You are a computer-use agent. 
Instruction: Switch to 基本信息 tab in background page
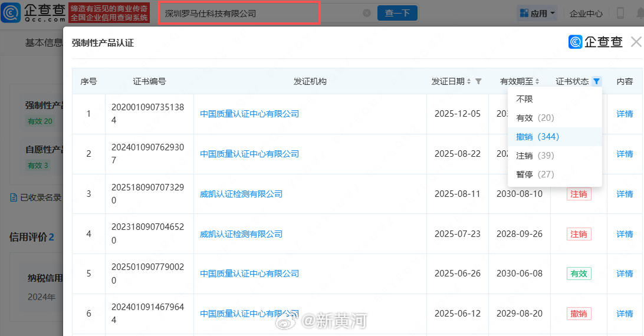(x=44, y=42)
